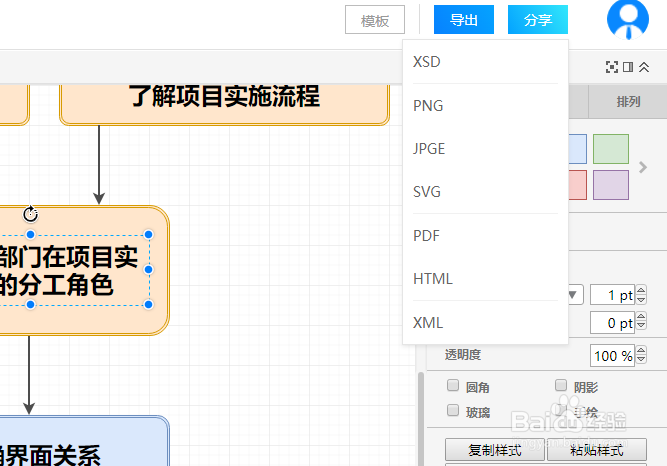Image resolution: width=667 pixels, height=466 pixels.
Task: Switch to the 排列 tab
Action: [x=628, y=102]
